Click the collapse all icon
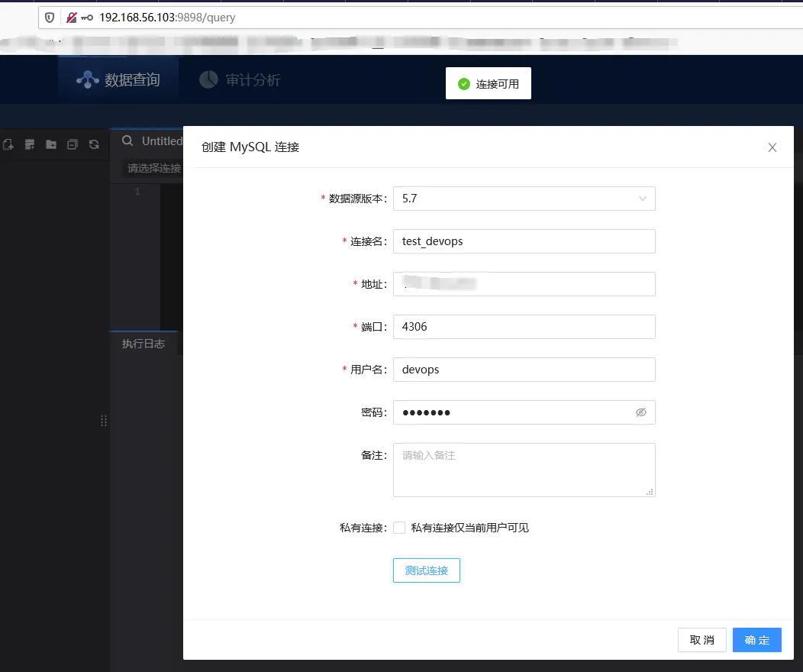 click(73, 144)
